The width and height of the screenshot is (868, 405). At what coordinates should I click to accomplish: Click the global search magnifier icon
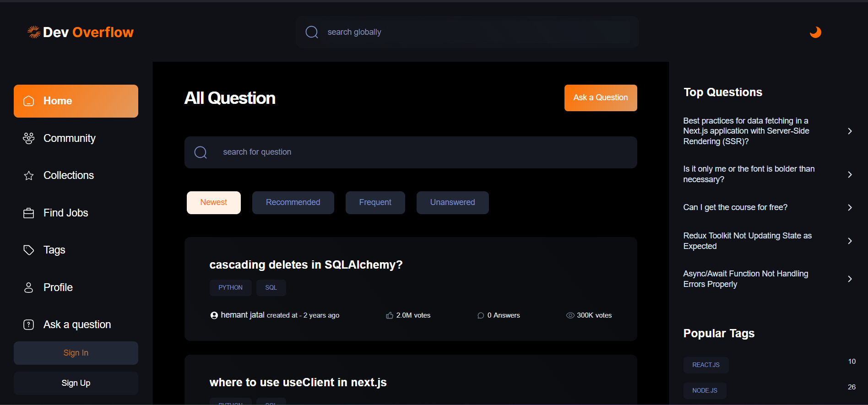pos(312,32)
